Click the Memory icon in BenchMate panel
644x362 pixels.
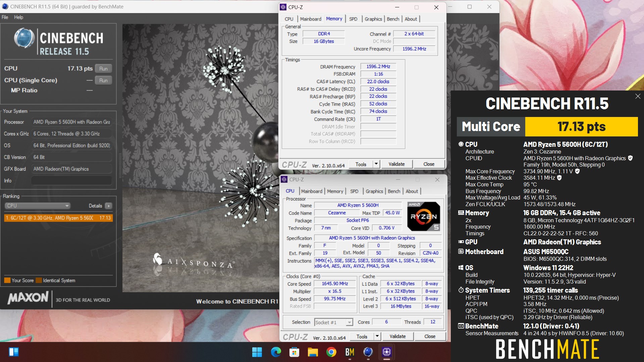(x=461, y=213)
